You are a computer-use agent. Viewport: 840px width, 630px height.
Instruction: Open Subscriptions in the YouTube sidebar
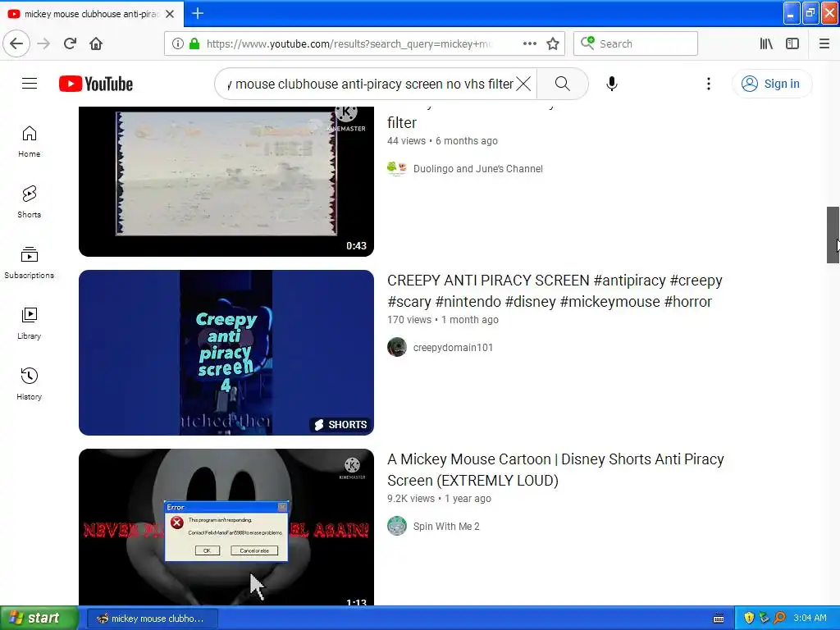coord(30,263)
